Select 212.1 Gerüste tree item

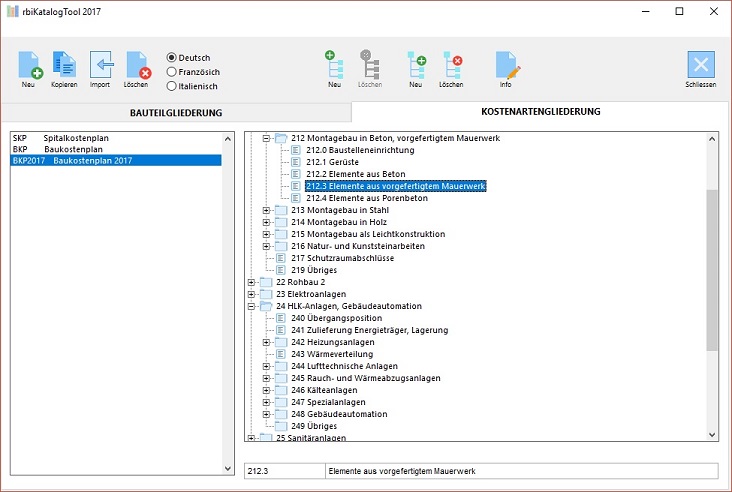[x=332, y=162]
